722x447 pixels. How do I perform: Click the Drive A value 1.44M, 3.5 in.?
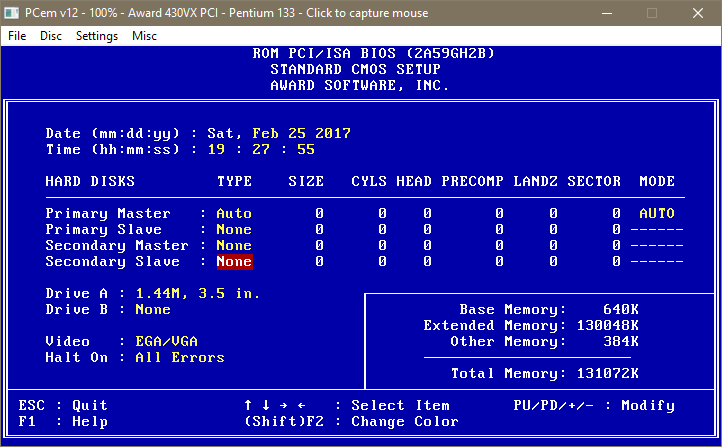(198, 293)
